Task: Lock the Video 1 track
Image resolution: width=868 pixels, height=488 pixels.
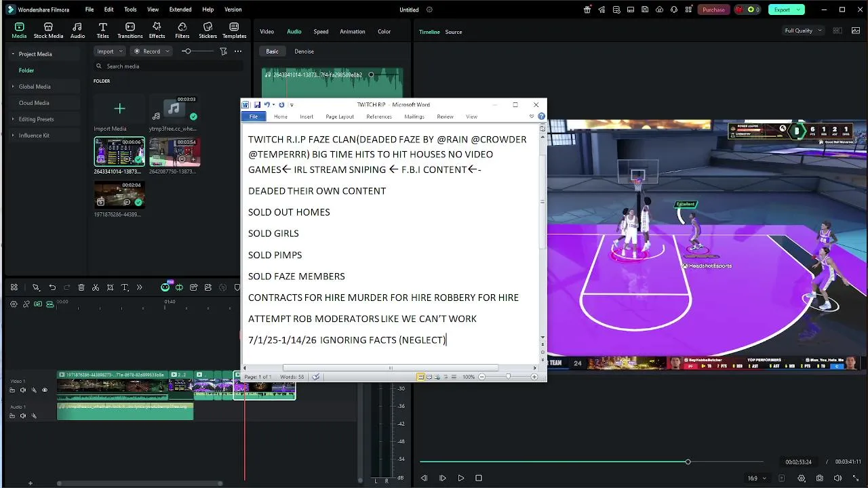Action: pyautogui.click(x=12, y=390)
